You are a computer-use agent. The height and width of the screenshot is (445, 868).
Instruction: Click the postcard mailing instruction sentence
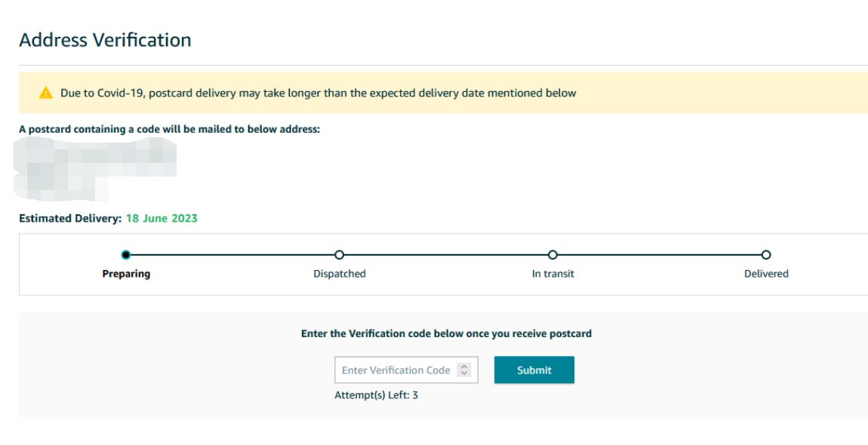169,129
